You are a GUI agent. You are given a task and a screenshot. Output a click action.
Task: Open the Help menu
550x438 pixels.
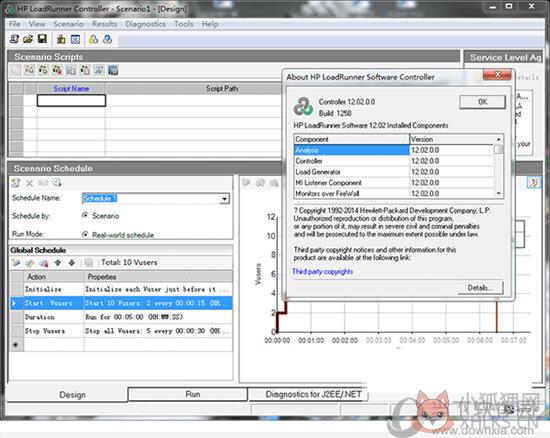coord(210,24)
